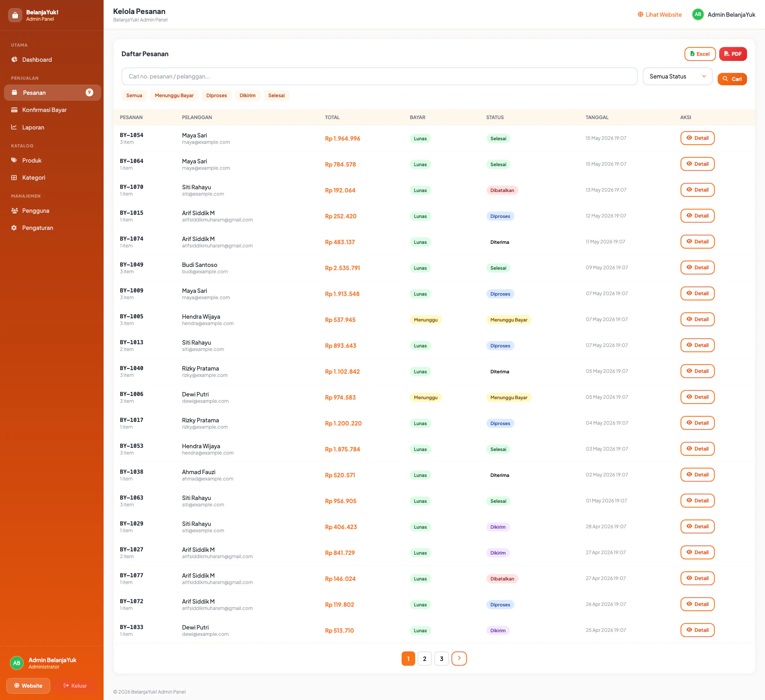Export orders with the Excel button
The height and width of the screenshot is (700, 765).
[x=700, y=54]
